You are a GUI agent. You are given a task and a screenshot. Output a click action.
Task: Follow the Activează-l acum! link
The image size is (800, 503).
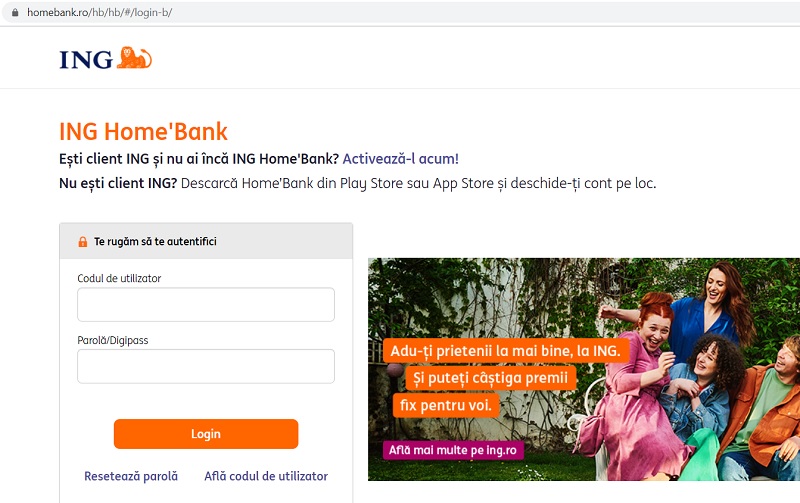click(x=401, y=159)
